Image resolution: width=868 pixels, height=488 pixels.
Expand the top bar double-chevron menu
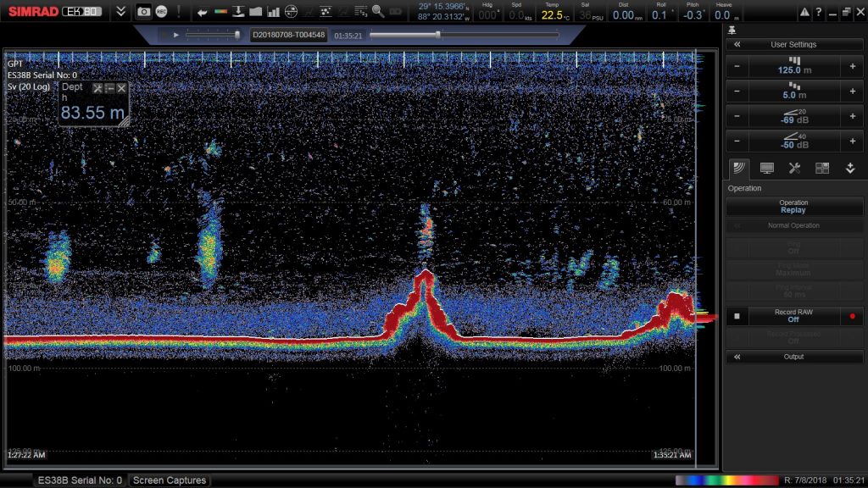tap(120, 12)
